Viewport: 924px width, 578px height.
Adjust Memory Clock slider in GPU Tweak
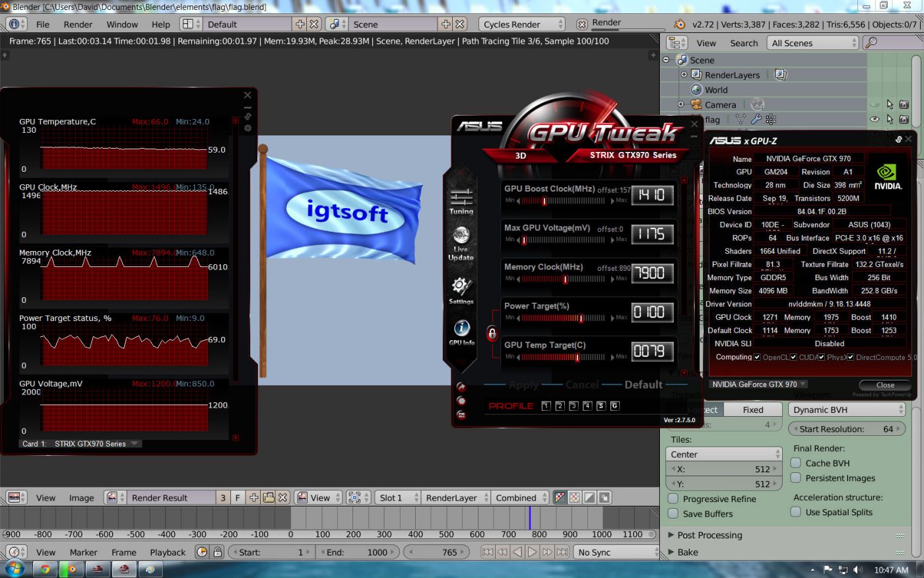(563, 279)
